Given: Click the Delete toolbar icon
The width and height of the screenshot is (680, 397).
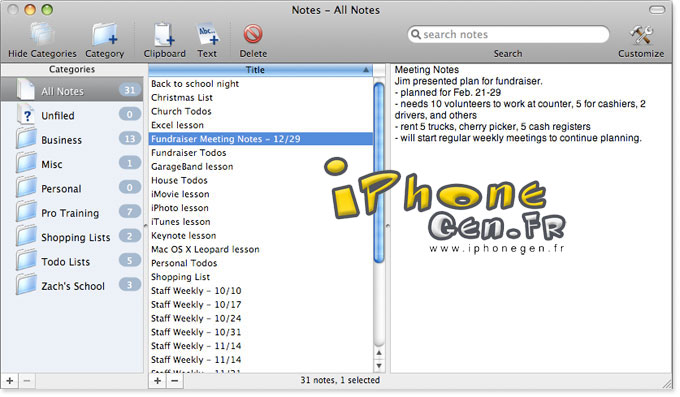Looking at the screenshot, I should click(253, 34).
